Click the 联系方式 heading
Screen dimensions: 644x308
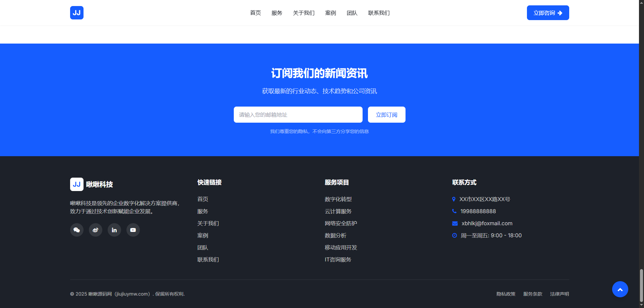[x=465, y=182]
